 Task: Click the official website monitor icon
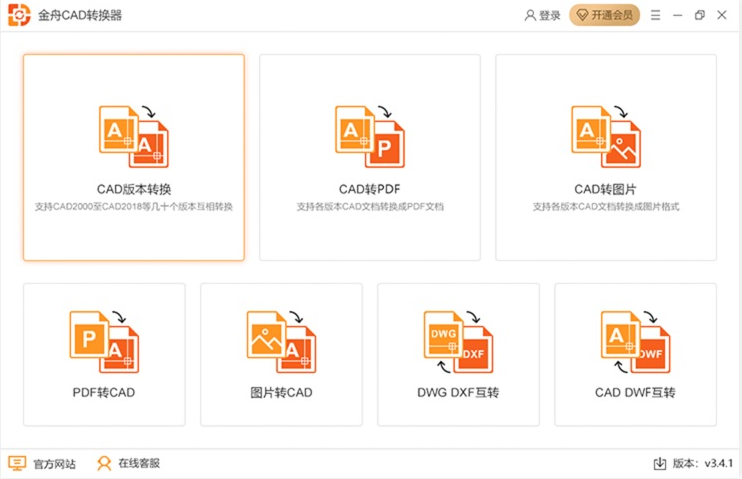click(18, 463)
